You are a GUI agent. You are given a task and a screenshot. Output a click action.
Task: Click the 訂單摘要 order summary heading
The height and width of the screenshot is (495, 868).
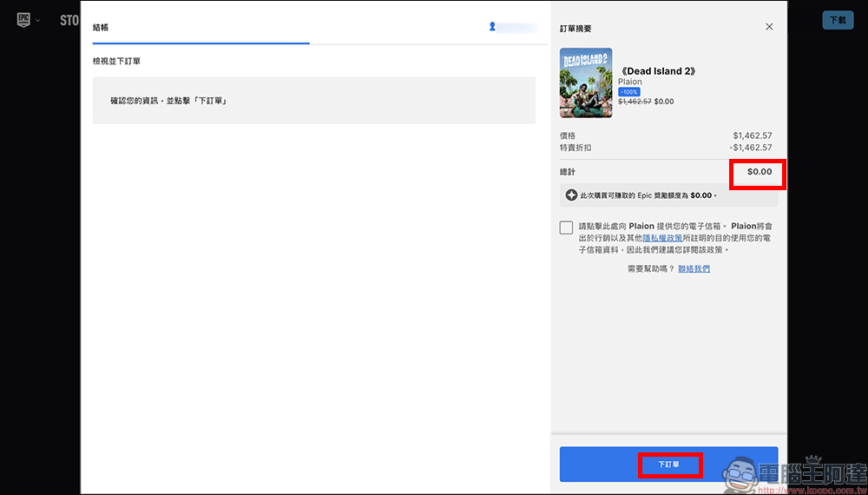pos(575,29)
